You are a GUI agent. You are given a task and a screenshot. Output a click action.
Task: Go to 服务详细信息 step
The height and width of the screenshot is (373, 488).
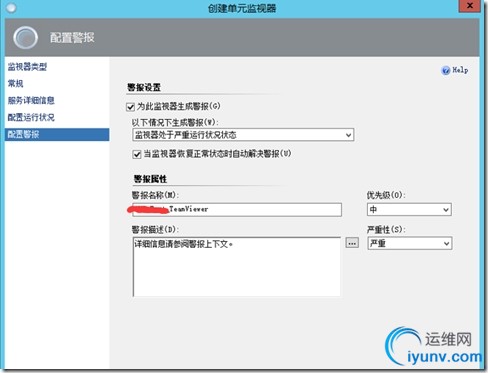pos(31,100)
